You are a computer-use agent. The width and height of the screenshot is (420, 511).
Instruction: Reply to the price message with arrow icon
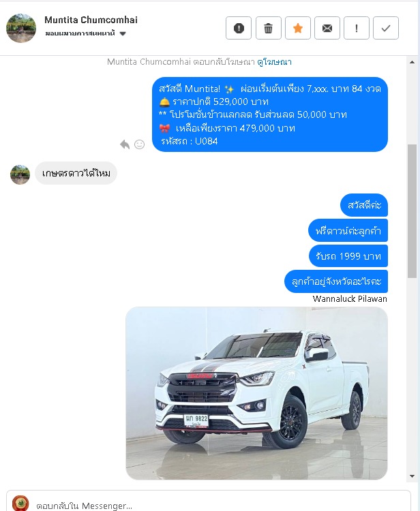tap(125, 144)
